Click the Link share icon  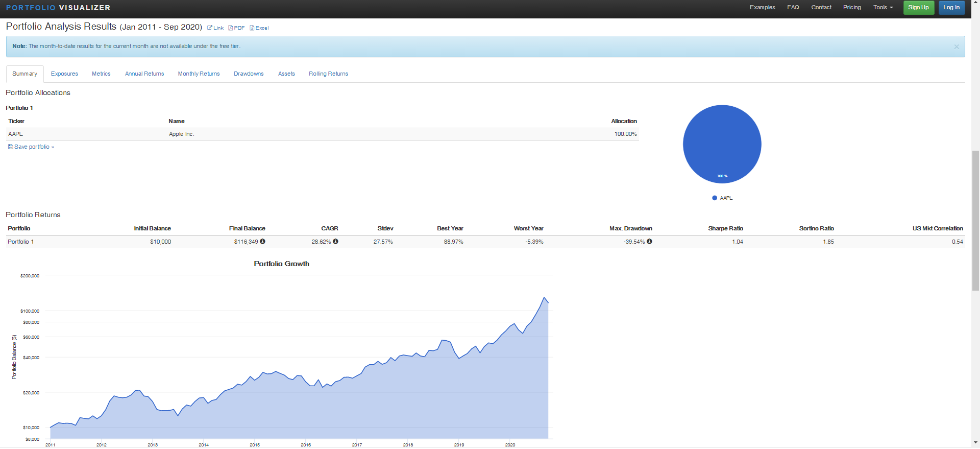click(x=209, y=28)
